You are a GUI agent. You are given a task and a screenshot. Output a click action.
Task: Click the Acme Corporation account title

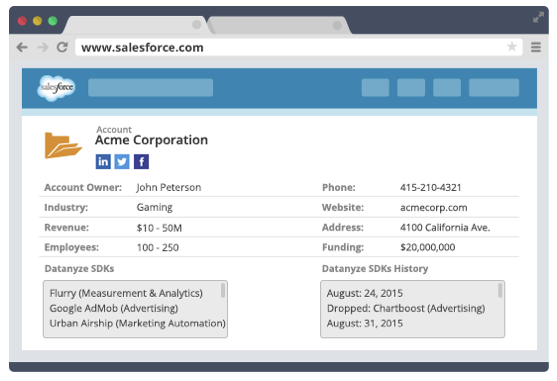coord(151,140)
